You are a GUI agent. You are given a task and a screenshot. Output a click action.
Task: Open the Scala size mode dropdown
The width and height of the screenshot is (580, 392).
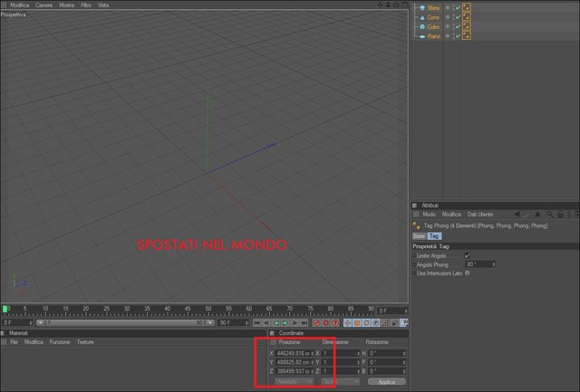pyautogui.click(x=341, y=382)
